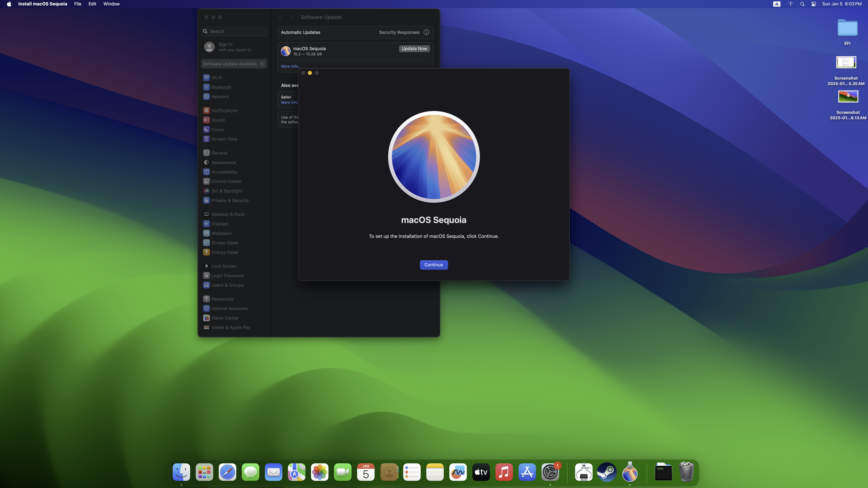Open the Energy Saver settings icon

[206, 252]
